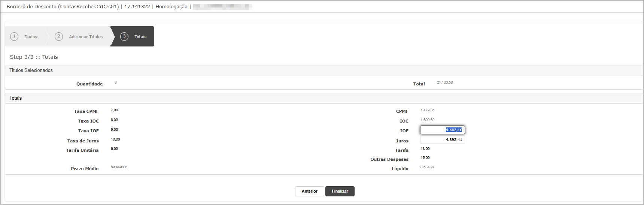
Task: Select Outras Despesas value 15,00
Action: coord(425,158)
